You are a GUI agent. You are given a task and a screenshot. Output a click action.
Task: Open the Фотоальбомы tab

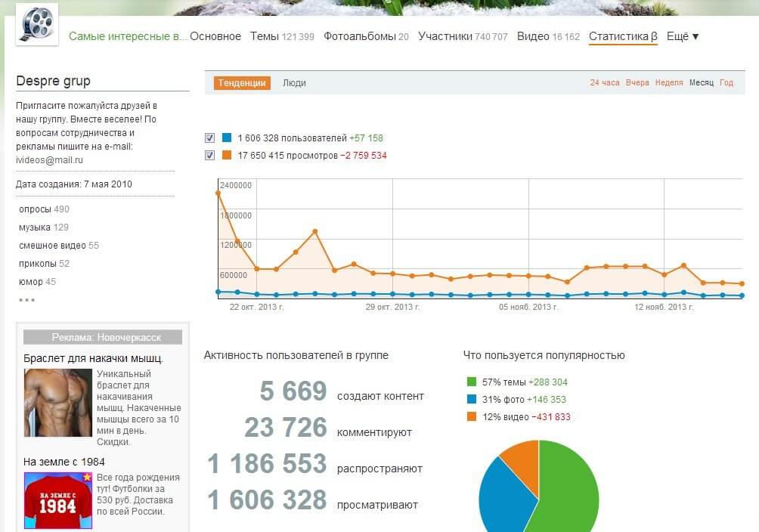[x=366, y=36]
